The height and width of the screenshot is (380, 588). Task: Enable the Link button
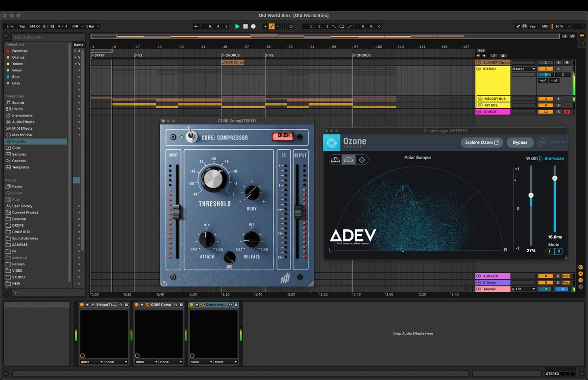[x=10, y=26]
